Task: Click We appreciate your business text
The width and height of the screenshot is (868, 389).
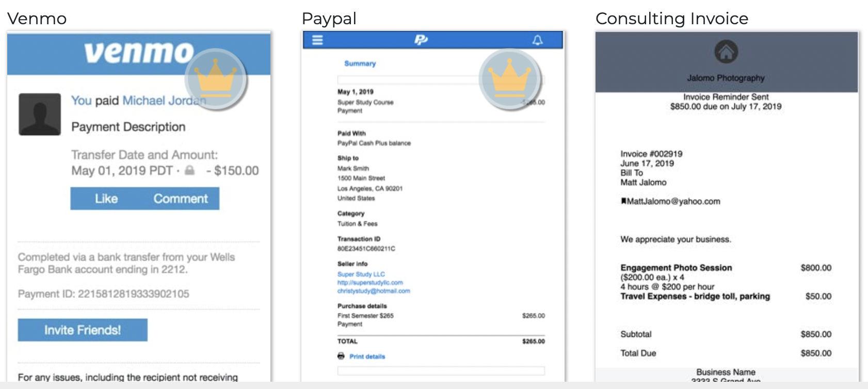Action: point(676,239)
